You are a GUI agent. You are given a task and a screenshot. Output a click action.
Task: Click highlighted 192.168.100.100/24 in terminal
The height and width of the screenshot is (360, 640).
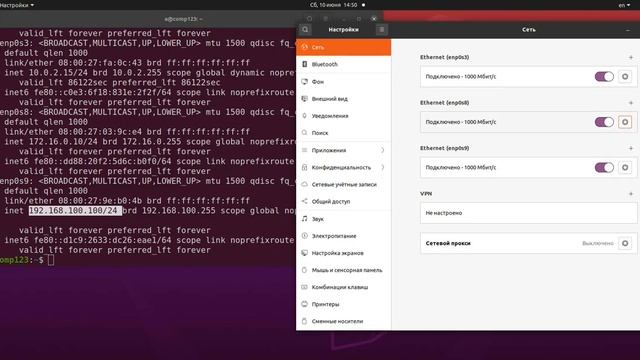tap(75, 211)
